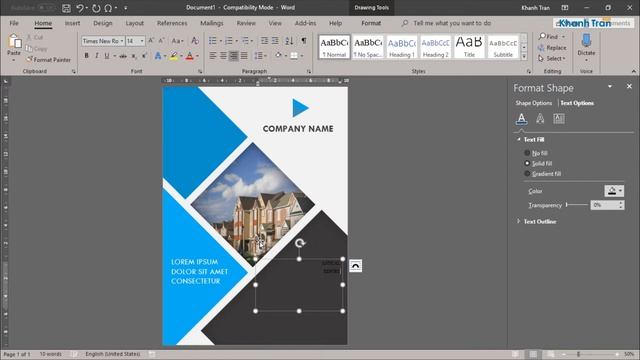Align text left
Screen dimensions: 640x360
point(213,56)
